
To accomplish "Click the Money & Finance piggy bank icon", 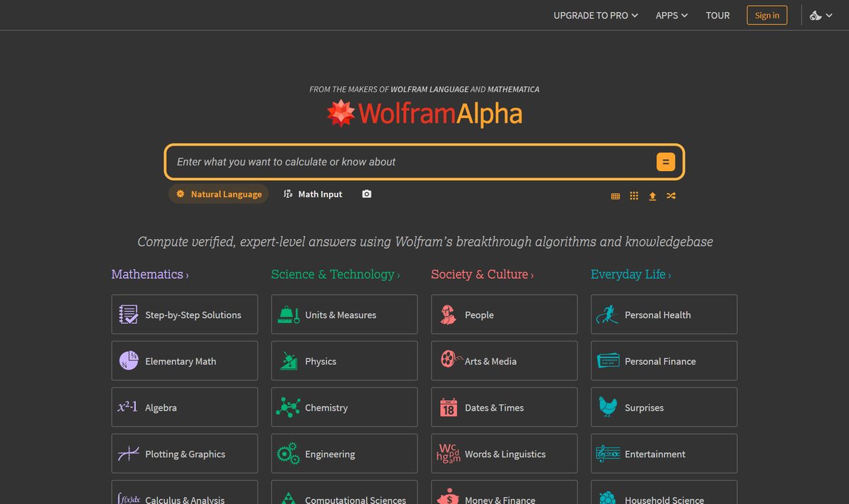I will tap(448, 496).
